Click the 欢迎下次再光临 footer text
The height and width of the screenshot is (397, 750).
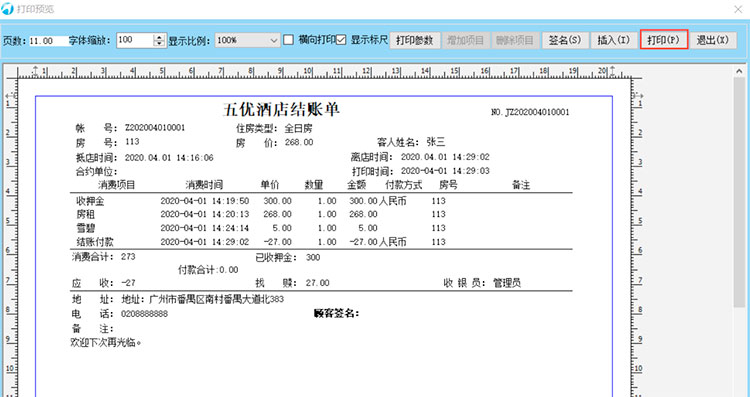(106, 342)
